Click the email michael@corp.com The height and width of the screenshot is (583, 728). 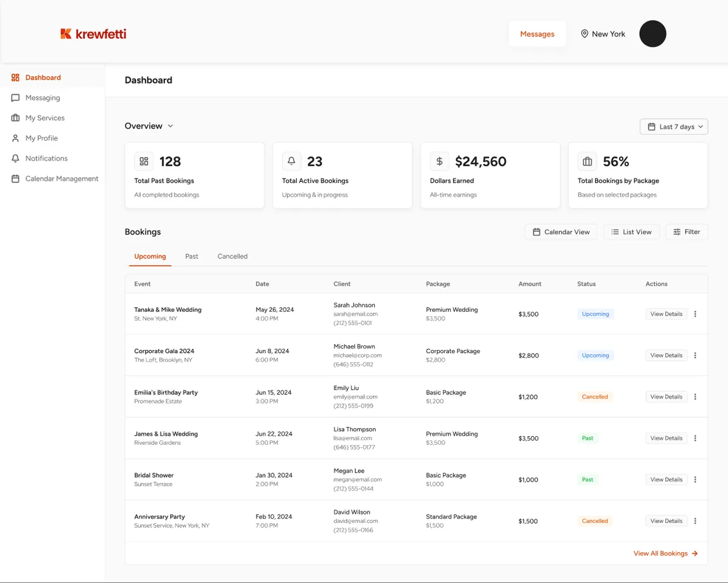click(x=358, y=356)
